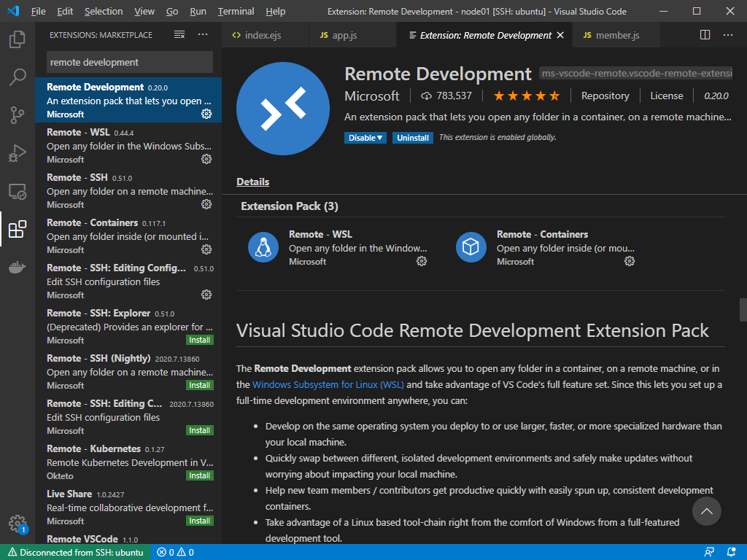Click the 783,537 install count
This screenshot has height=560, width=747.
pos(447,96)
